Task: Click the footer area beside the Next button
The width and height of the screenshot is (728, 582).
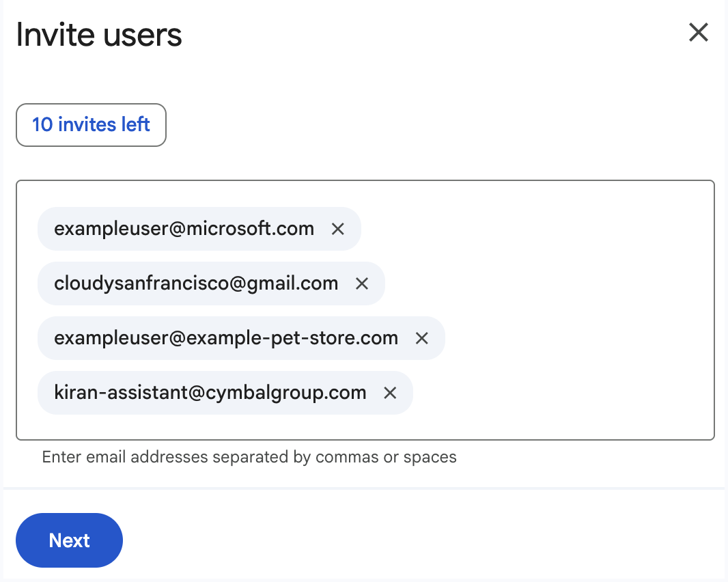Action: [410, 540]
